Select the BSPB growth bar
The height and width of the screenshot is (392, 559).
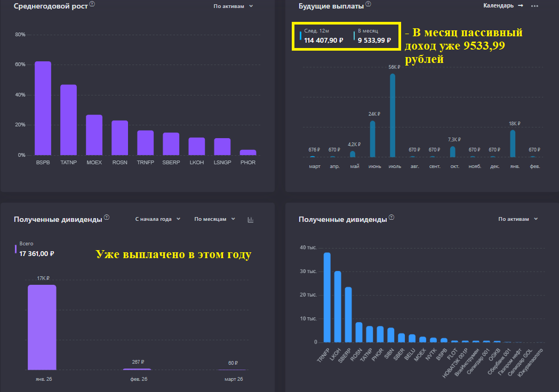(43, 108)
